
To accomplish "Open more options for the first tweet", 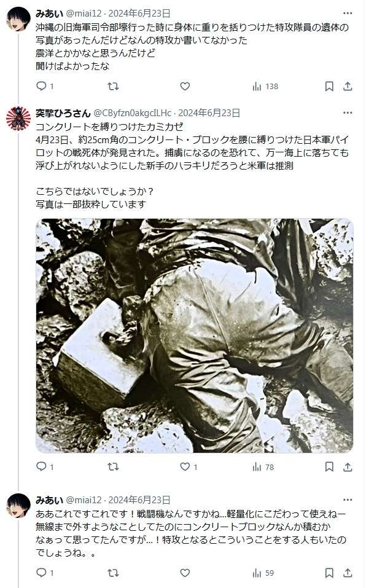I will coord(348,13).
